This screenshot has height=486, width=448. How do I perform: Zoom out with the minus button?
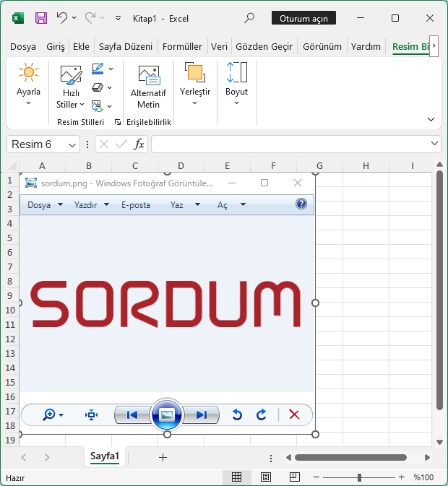(x=316, y=477)
